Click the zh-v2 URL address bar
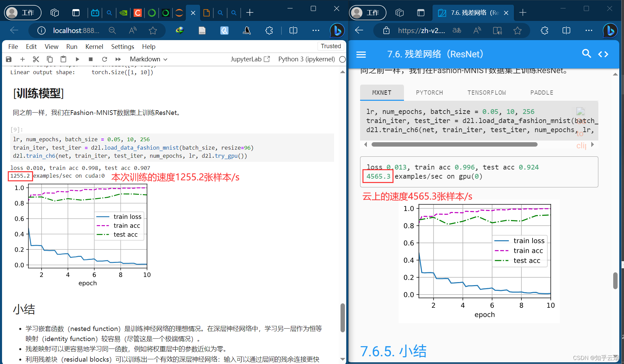Image resolution: width=624 pixels, height=364 pixels. click(x=422, y=31)
